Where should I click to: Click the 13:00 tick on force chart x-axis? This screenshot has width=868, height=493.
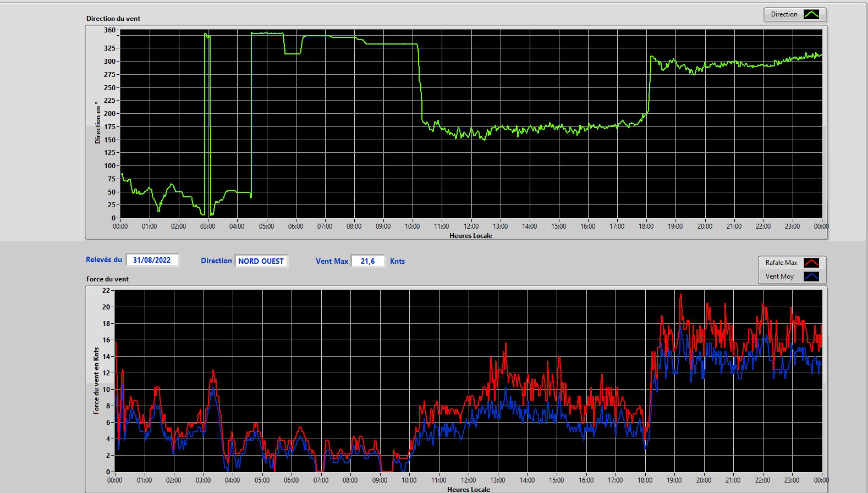point(498,480)
